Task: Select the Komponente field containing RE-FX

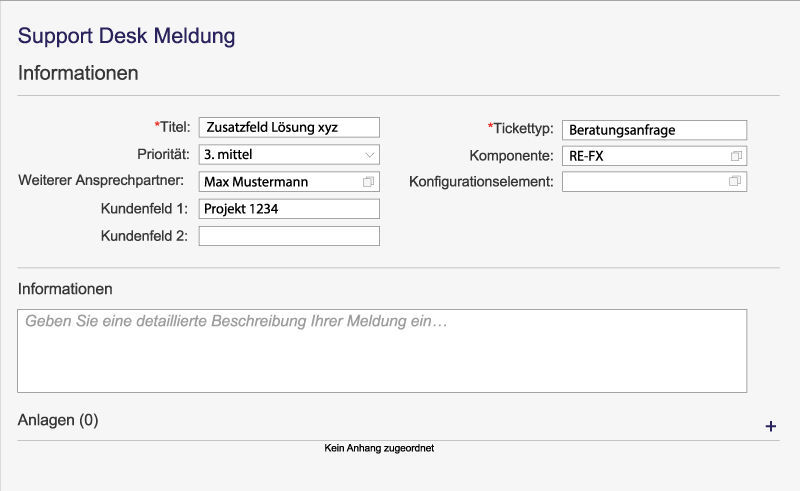Action: 644,156
